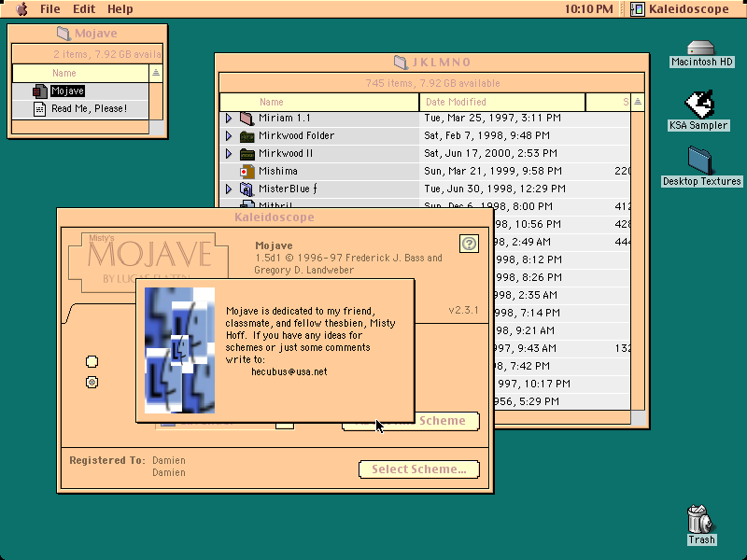Select the lower filled radio button in Kaleidoscope
The width and height of the screenshot is (747, 560).
pyautogui.click(x=92, y=382)
